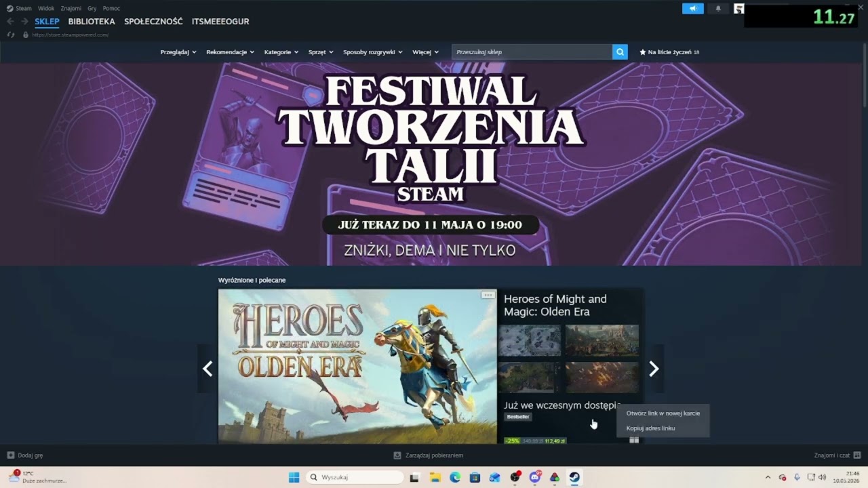Select the top-right Heroes screenshot thumbnail
The width and height of the screenshot is (868, 488).
pyautogui.click(x=602, y=340)
